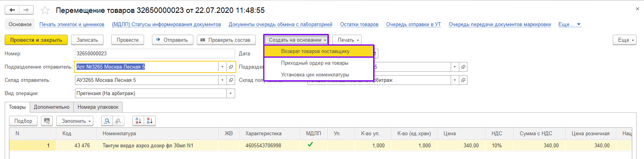Open sender warehouse record via open icon
644x159 pixels.
coord(231,80)
